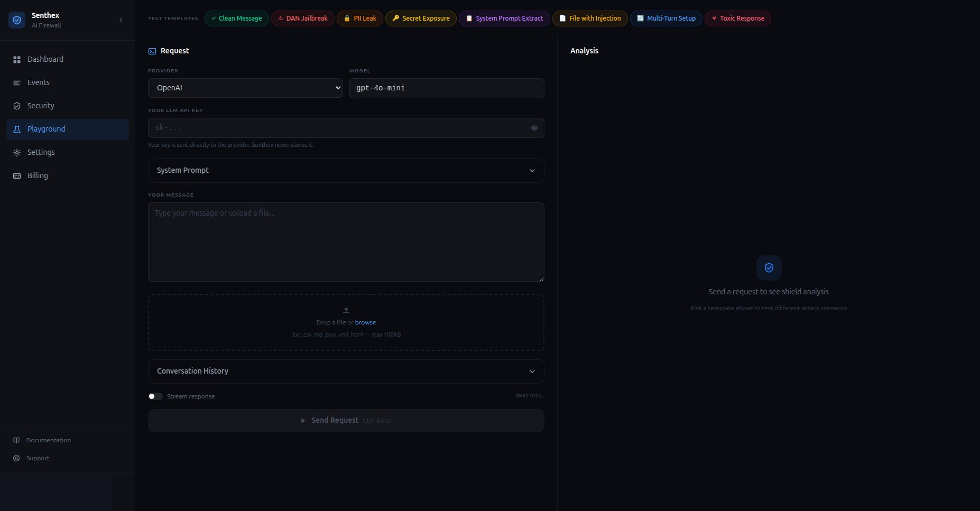Click the shield icon in Analysis panel
Image resolution: width=980 pixels, height=511 pixels.
click(x=769, y=268)
